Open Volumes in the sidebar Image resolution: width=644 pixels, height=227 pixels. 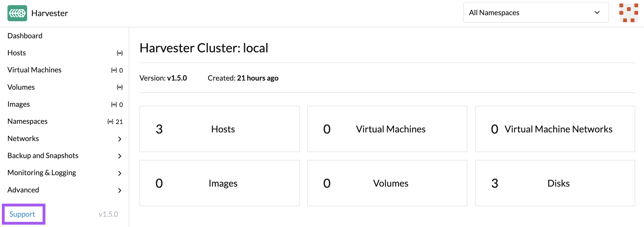point(21,87)
